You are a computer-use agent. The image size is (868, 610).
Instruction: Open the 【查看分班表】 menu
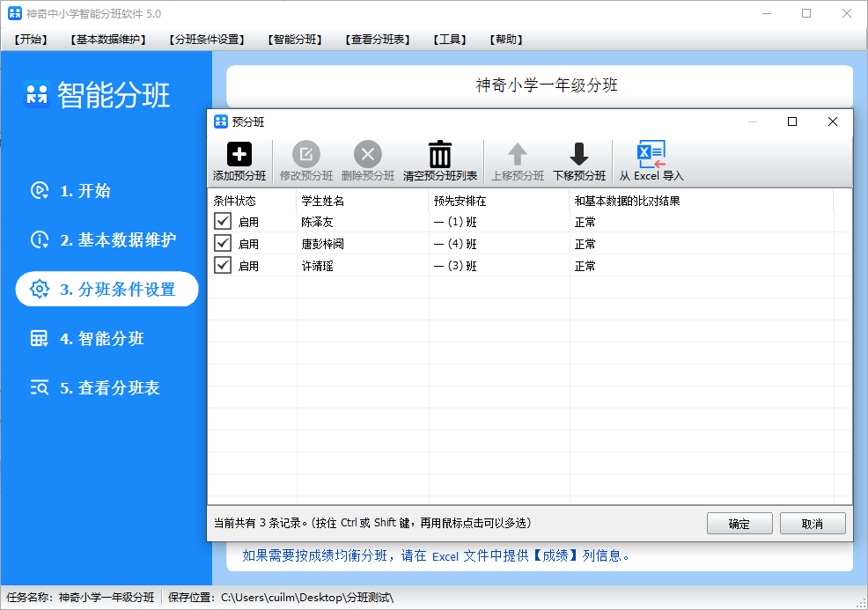[x=378, y=40]
